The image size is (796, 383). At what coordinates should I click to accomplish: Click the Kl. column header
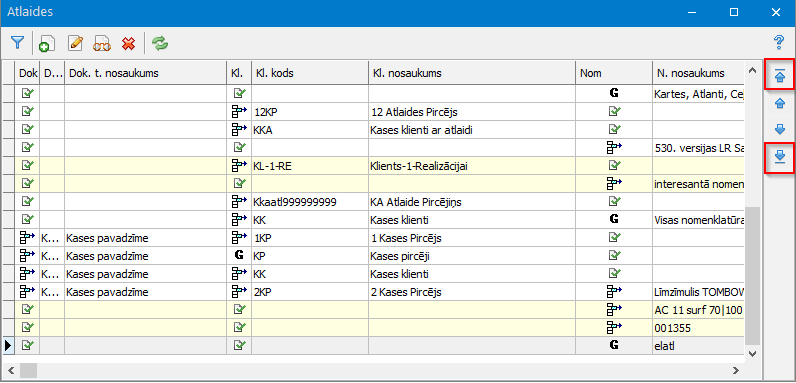pyautogui.click(x=239, y=73)
